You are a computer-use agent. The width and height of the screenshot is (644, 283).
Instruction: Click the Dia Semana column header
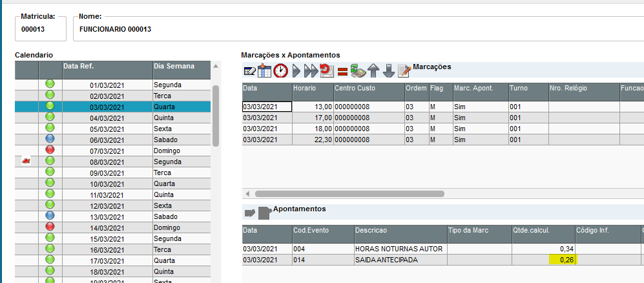click(x=182, y=70)
